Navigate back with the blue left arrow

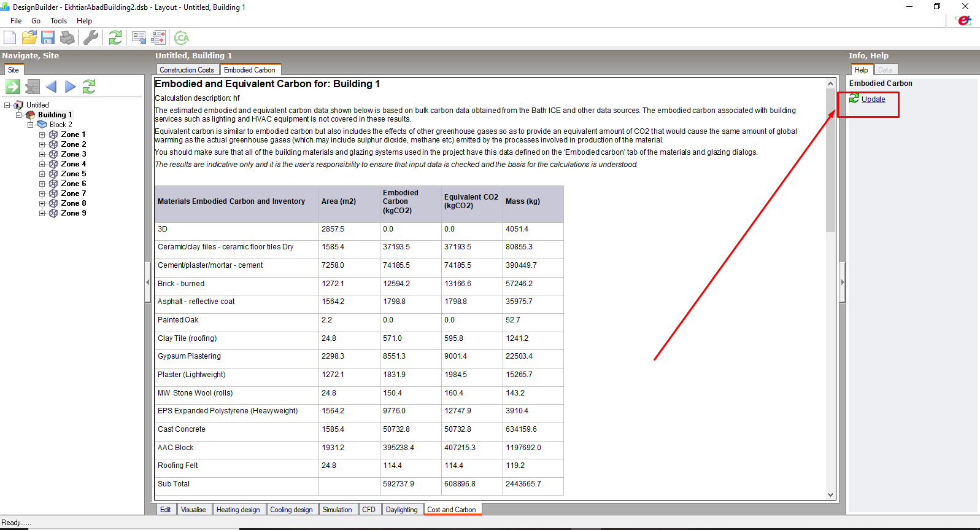point(51,87)
